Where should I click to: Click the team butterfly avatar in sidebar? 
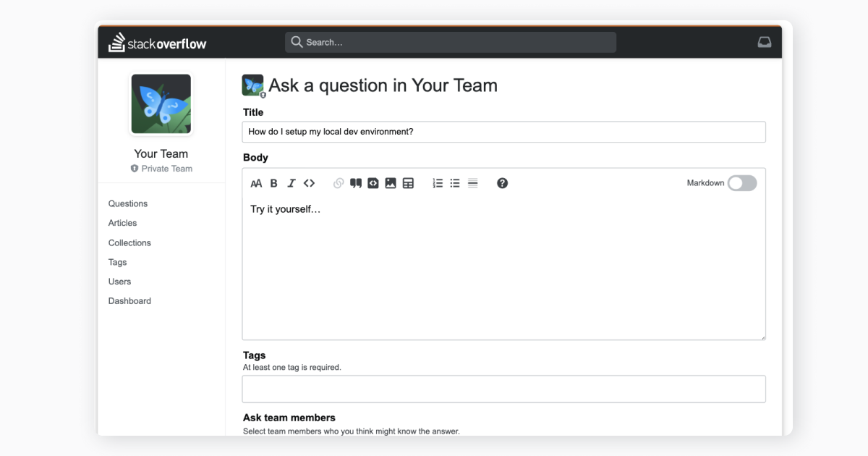161,104
